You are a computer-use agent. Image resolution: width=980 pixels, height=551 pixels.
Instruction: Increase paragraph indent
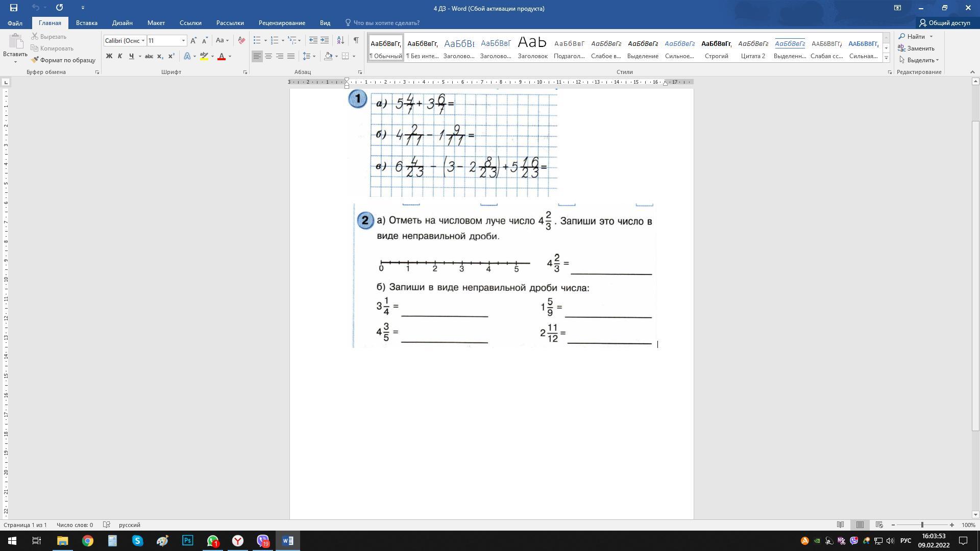325,40
